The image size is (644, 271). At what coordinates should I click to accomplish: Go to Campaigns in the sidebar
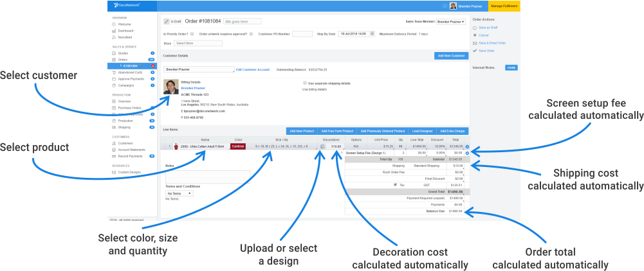click(x=125, y=85)
